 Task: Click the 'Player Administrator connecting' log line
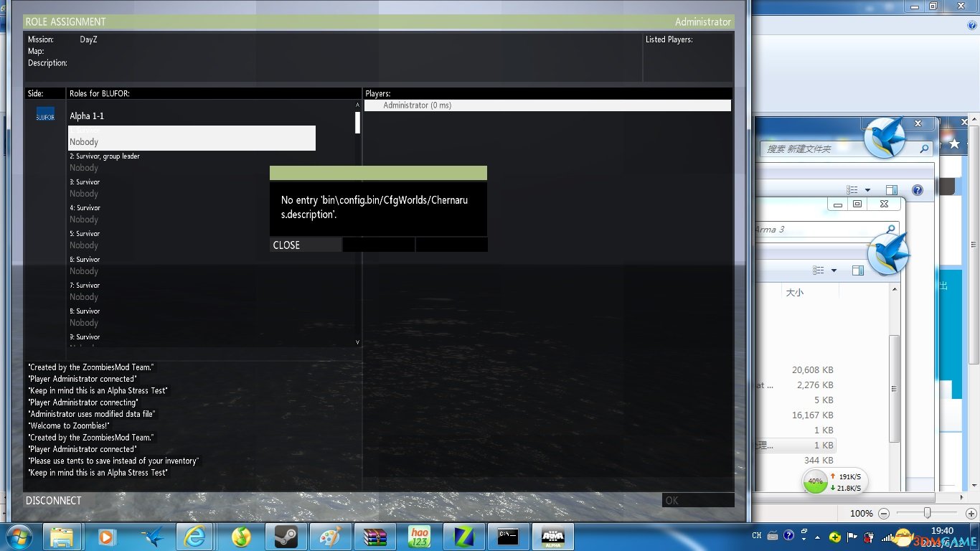[83, 402]
